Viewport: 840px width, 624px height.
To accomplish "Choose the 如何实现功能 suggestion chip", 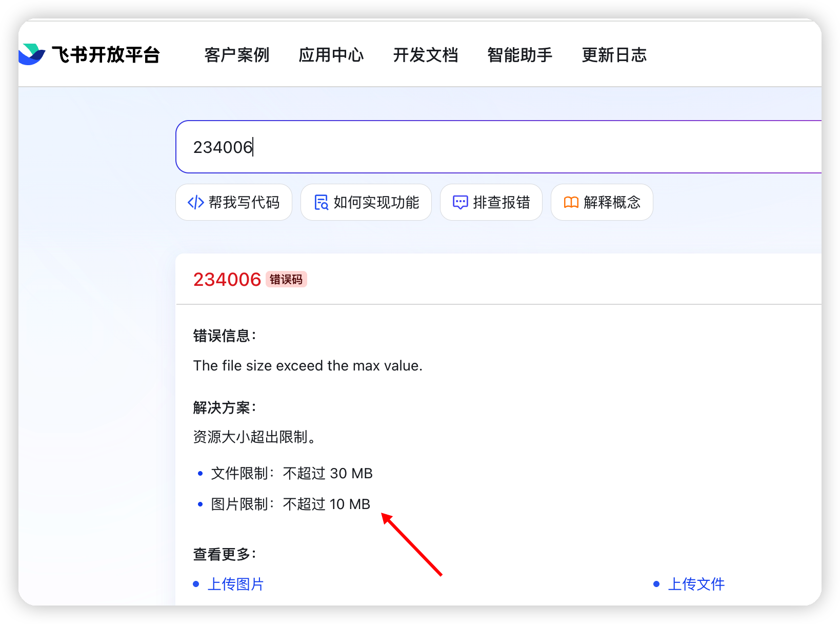I will [x=366, y=202].
